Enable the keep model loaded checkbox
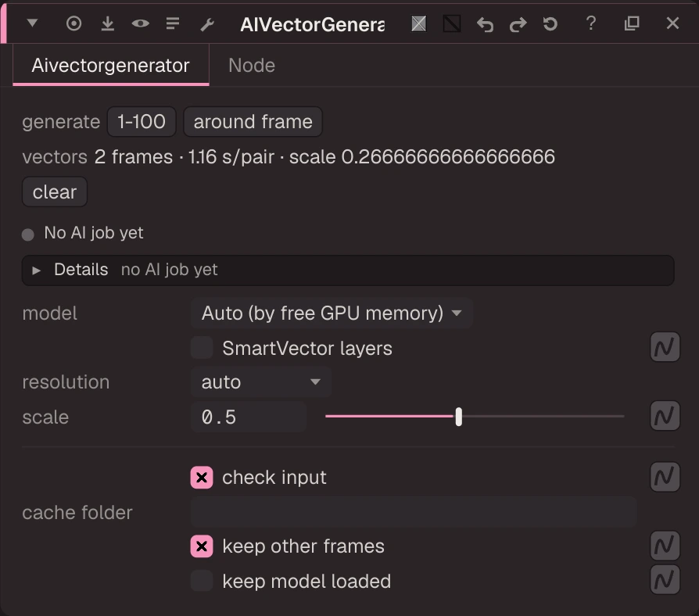This screenshot has height=616, width=699. click(x=202, y=581)
